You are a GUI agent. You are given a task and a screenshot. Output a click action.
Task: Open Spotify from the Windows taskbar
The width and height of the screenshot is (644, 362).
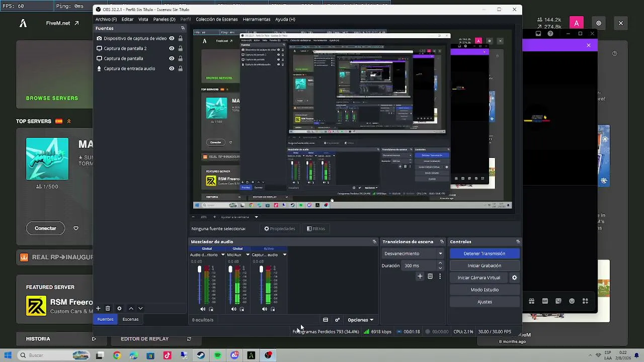(x=217, y=355)
